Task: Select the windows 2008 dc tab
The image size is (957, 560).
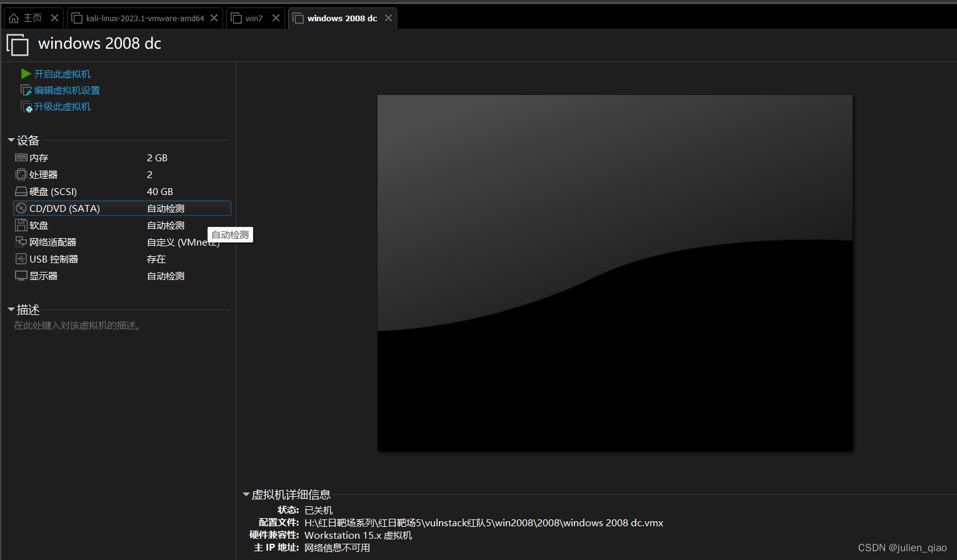Action: 343,18
